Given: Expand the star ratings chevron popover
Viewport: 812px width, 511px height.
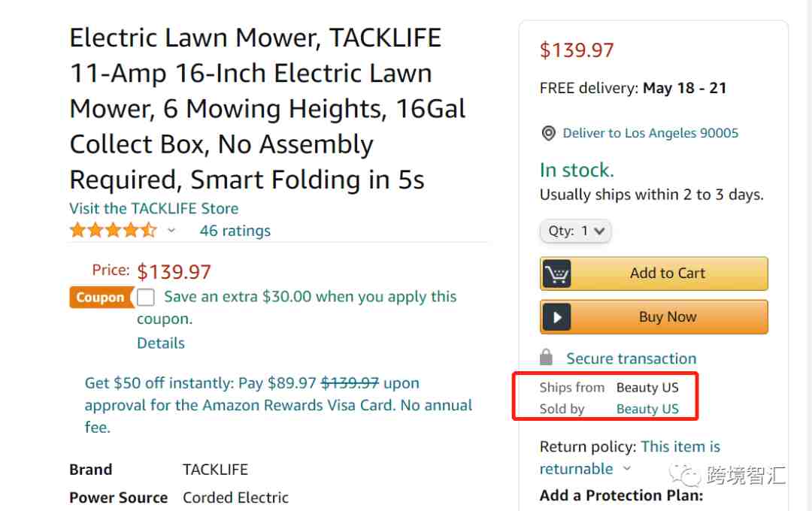Looking at the screenshot, I should click(x=171, y=231).
